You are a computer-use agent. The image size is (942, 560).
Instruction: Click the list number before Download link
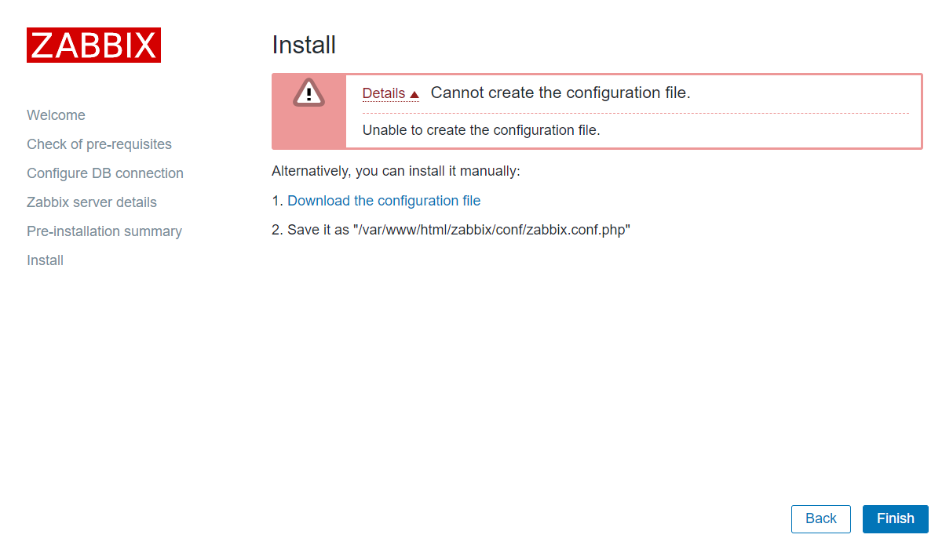(277, 201)
